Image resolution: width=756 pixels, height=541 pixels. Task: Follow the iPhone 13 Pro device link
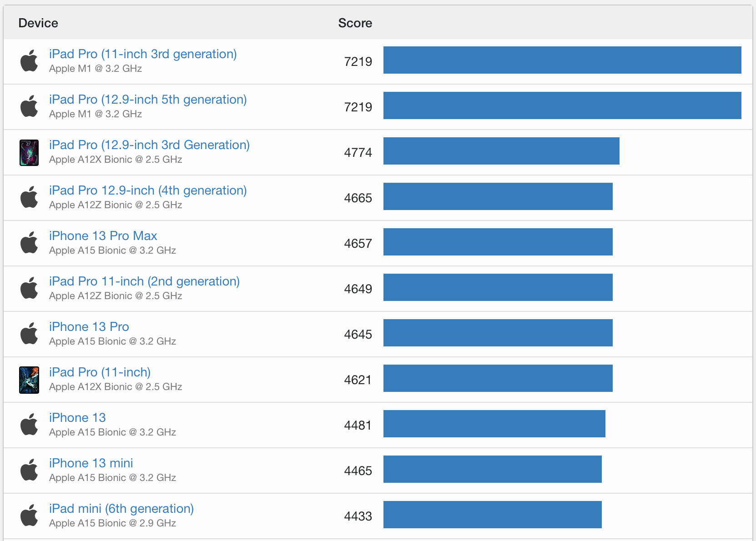(89, 327)
